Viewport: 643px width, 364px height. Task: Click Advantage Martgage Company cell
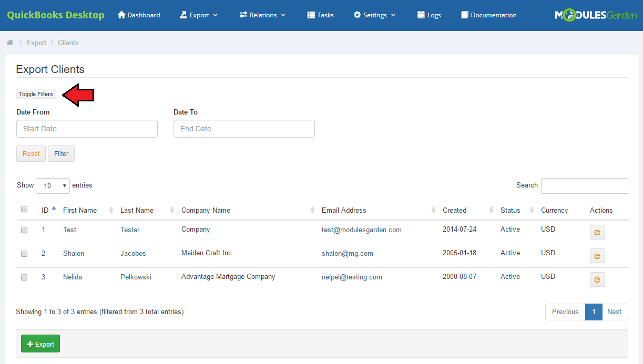228,276
